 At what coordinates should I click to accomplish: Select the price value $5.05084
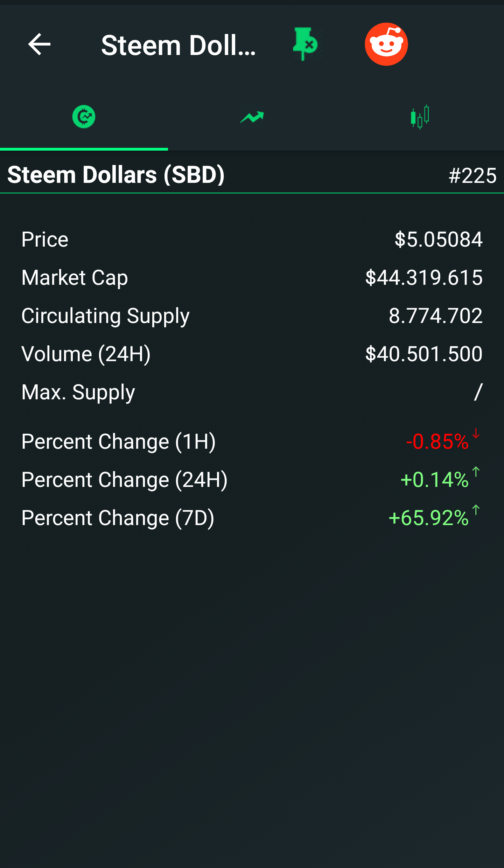(x=438, y=240)
